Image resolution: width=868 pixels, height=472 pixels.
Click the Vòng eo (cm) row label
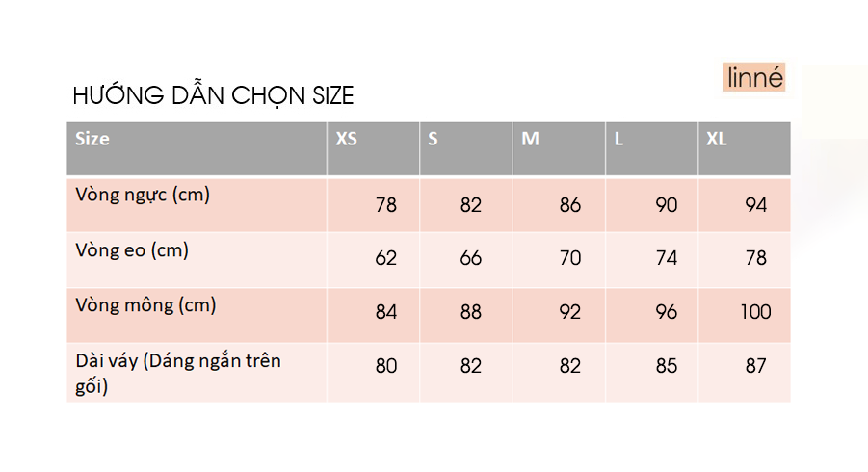coord(132,250)
